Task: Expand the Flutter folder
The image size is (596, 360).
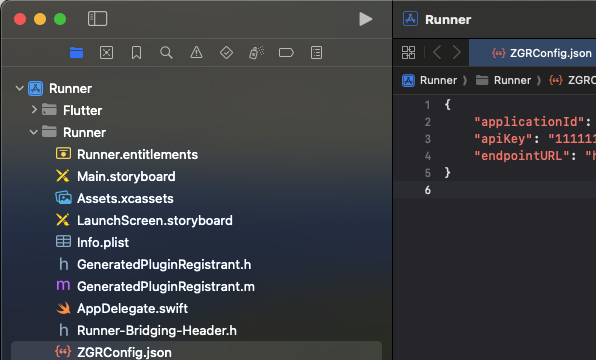Action: coord(34,110)
